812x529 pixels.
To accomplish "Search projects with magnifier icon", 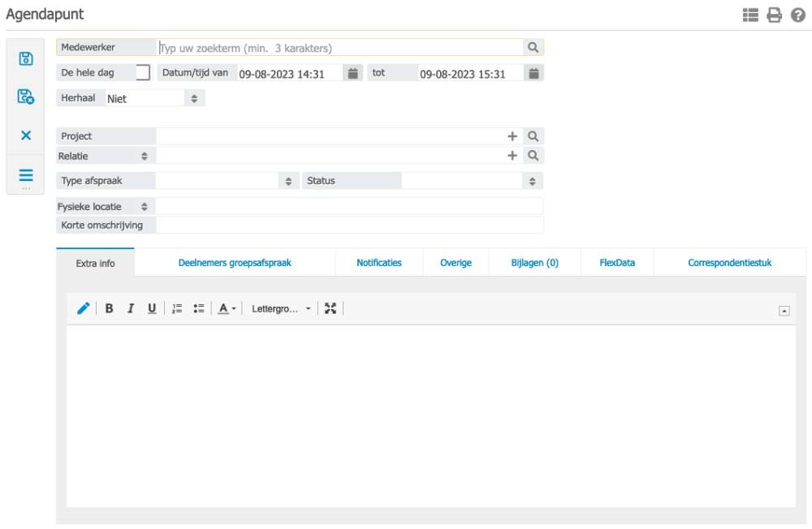I will pyautogui.click(x=533, y=136).
